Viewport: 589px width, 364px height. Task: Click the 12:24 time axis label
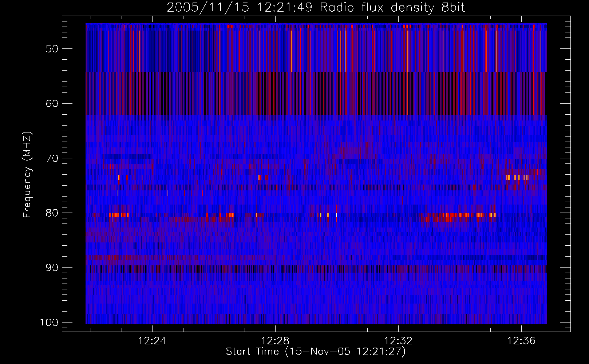(152, 341)
